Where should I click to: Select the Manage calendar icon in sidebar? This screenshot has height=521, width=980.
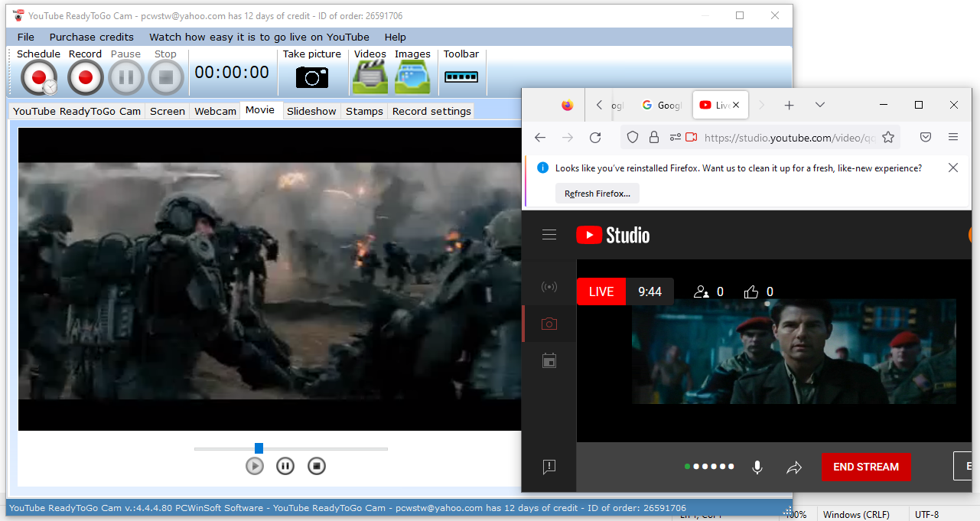click(549, 360)
